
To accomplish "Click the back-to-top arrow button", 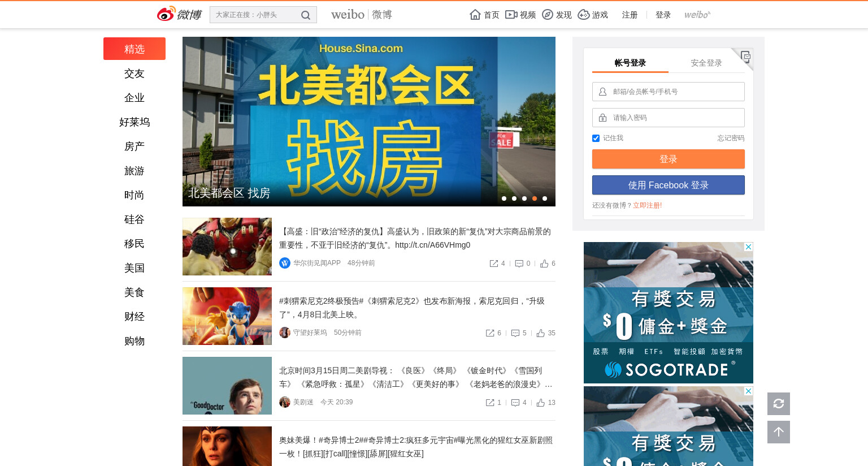I will pyautogui.click(x=779, y=432).
